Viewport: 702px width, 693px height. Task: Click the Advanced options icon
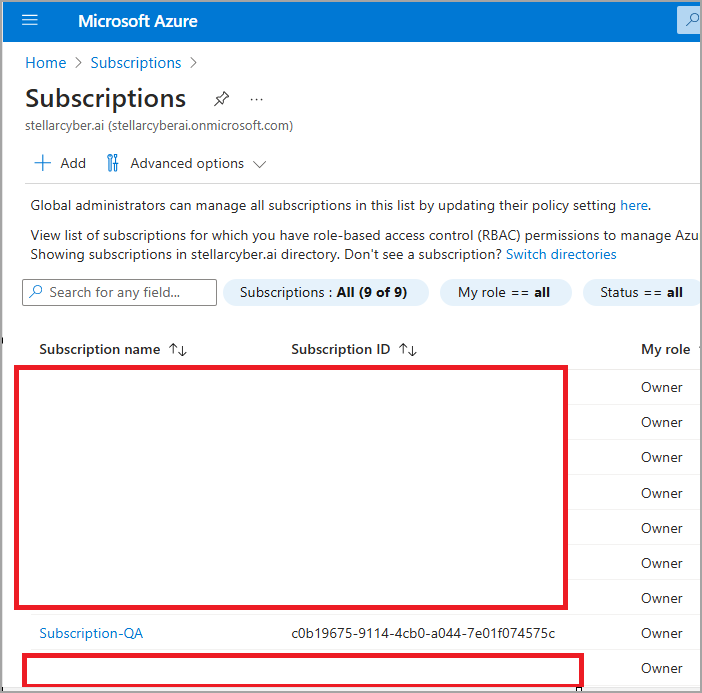113,163
